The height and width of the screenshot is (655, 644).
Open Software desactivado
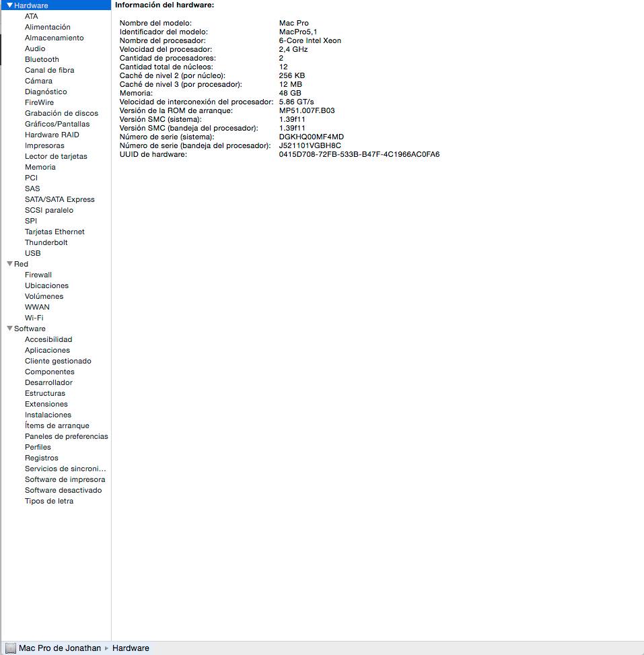pyautogui.click(x=63, y=491)
